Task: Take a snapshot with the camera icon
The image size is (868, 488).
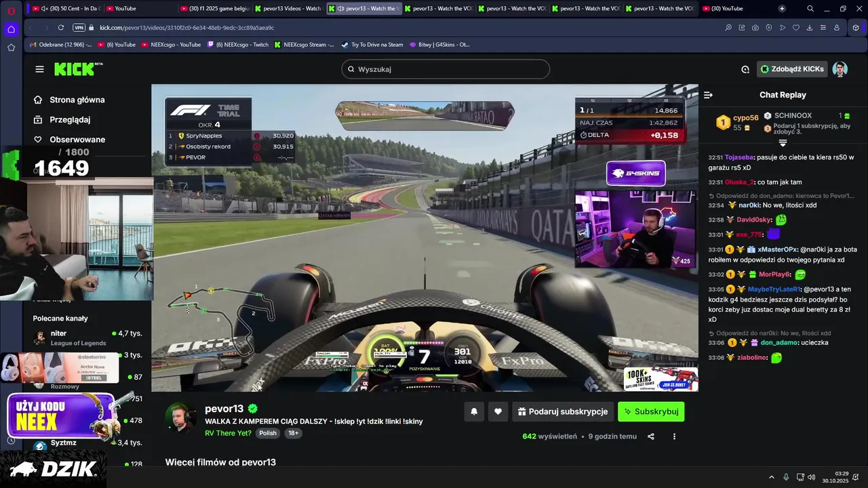Action: pos(755,28)
